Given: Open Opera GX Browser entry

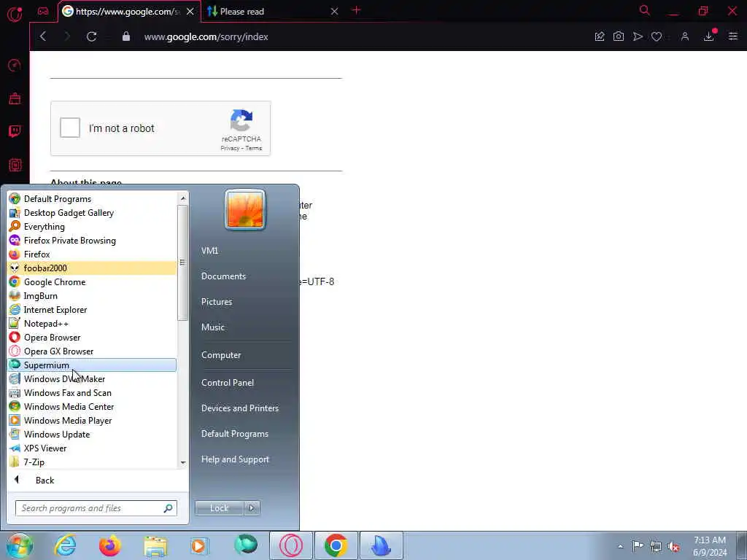Looking at the screenshot, I should point(92,351).
